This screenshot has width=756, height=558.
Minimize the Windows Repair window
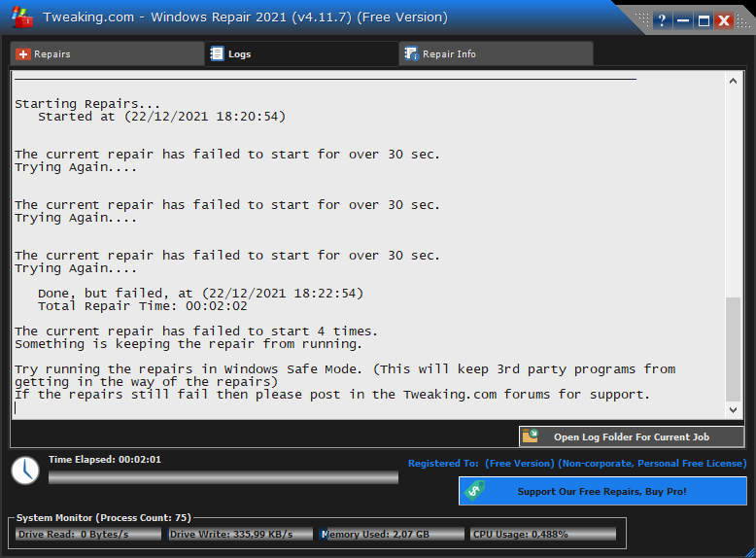coord(683,20)
